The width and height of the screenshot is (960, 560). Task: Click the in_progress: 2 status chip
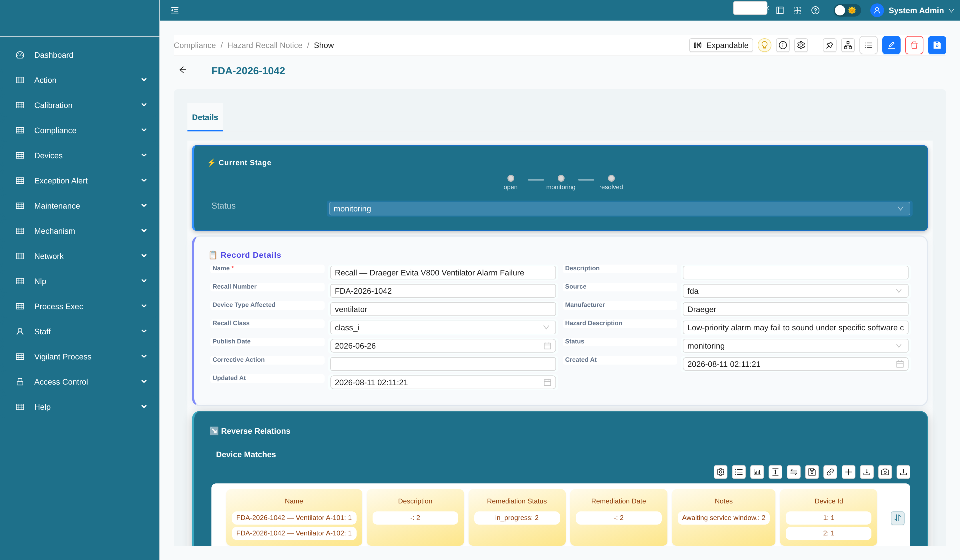coord(517,518)
